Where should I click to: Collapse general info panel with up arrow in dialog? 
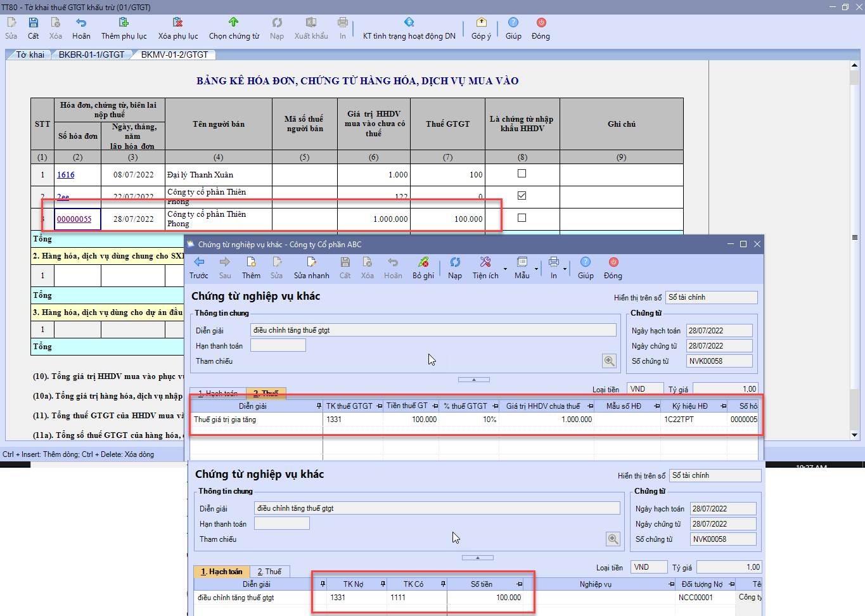pyautogui.click(x=474, y=380)
